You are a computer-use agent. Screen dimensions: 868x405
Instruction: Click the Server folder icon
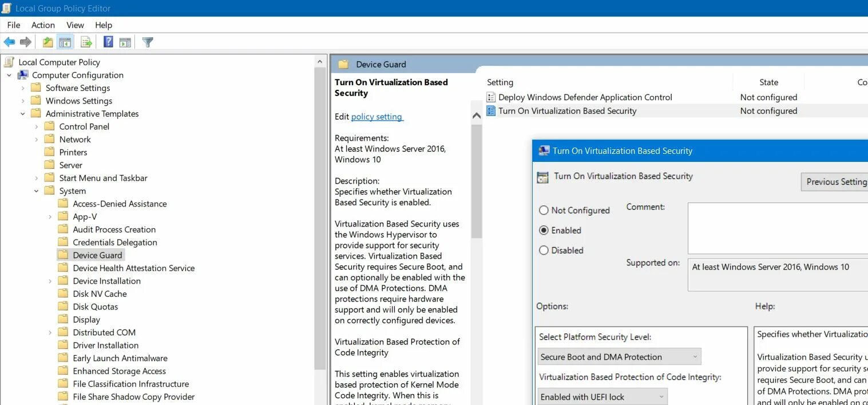50,165
